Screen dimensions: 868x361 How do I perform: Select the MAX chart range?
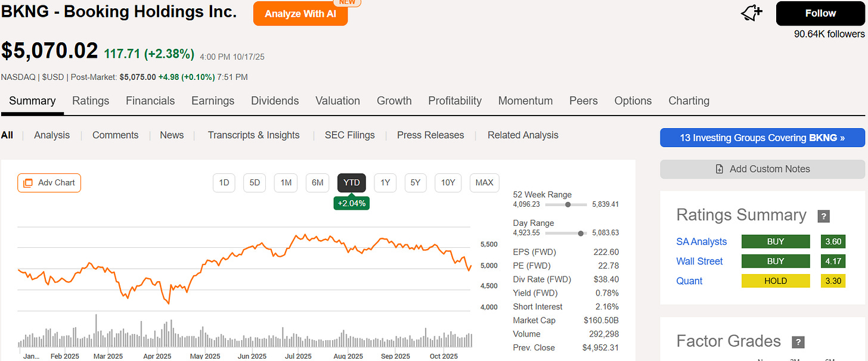tap(484, 183)
